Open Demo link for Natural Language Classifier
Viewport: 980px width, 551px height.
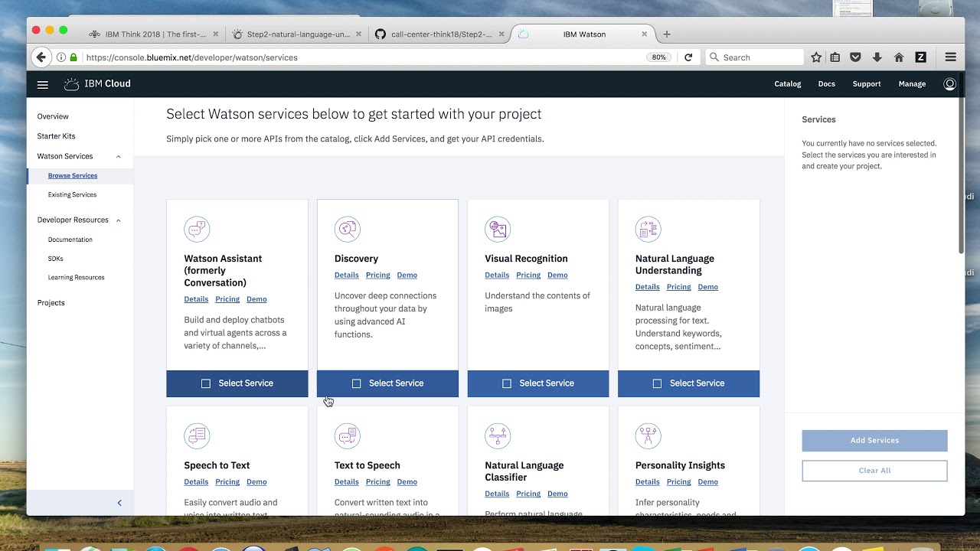(557, 494)
